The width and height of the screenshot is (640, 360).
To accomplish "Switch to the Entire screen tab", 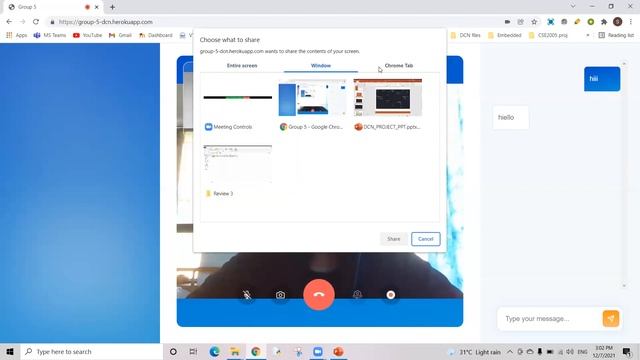I will [x=242, y=66].
